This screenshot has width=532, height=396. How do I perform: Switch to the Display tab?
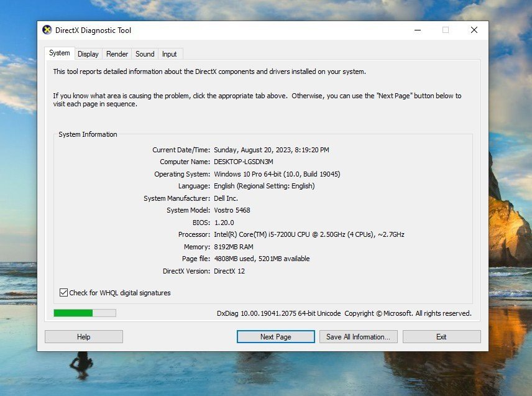coord(88,54)
